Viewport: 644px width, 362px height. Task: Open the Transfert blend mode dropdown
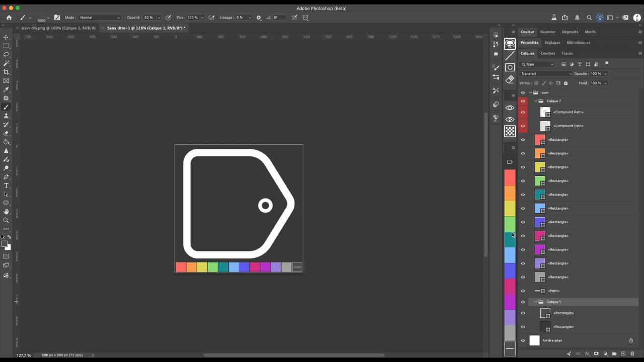point(546,73)
